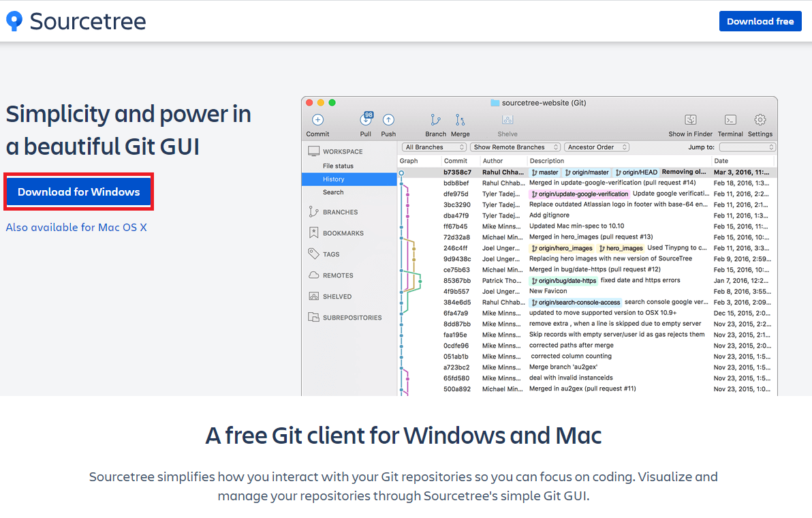
Task: Click 'Updated Mac min-spec to 10.10' description
Action: click(x=576, y=226)
